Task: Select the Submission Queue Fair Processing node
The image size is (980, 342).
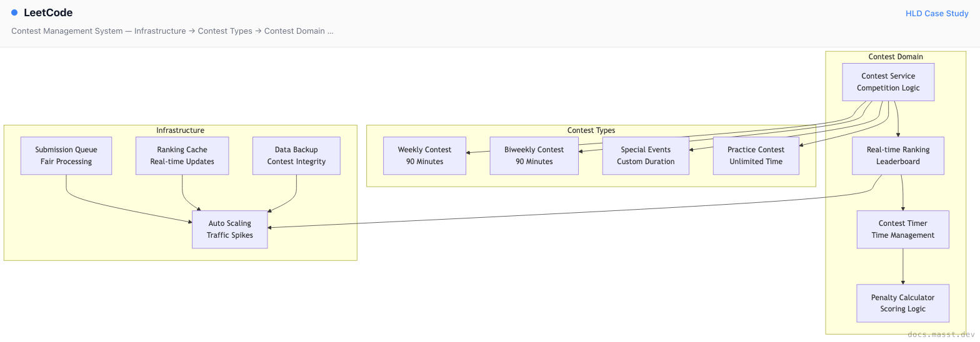Action: tap(66, 155)
